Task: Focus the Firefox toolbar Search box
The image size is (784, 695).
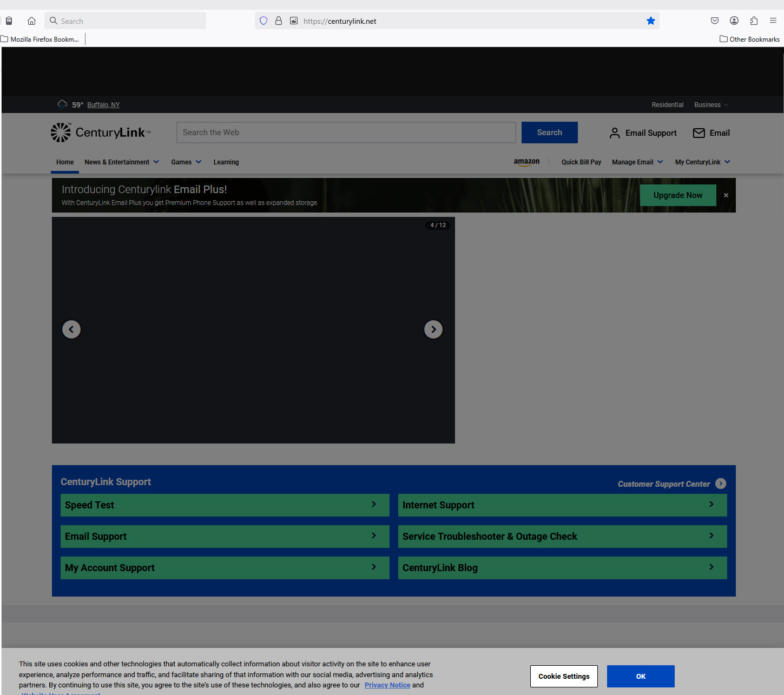Action: [126, 21]
